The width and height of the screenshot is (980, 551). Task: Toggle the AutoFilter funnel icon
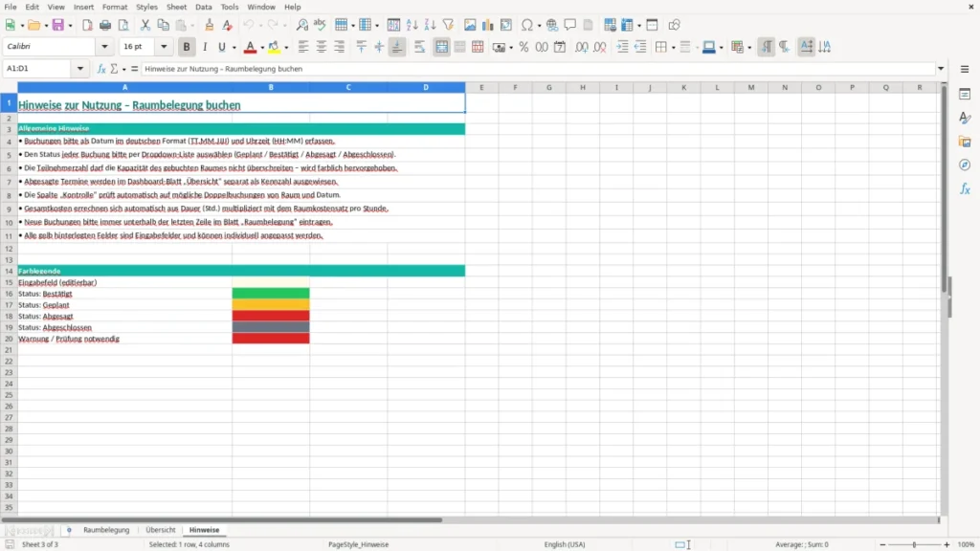tap(448, 25)
